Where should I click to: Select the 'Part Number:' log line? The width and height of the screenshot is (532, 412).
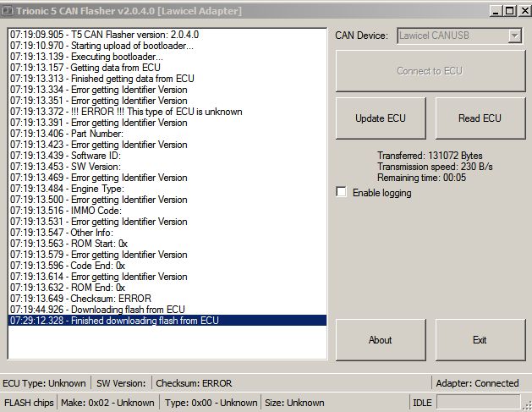tap(167, 134)
